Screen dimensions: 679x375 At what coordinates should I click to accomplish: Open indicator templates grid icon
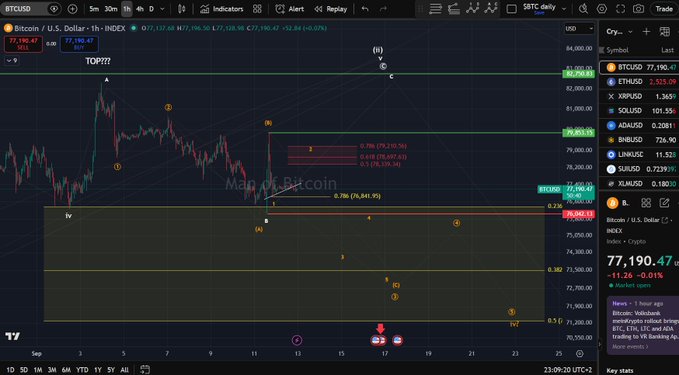click(x=257, y=9)
